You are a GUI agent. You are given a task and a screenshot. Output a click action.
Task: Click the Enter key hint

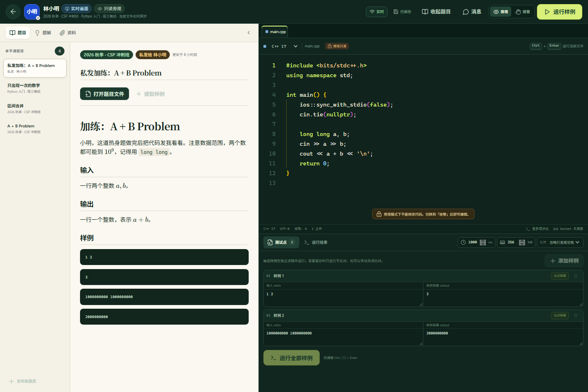pyautogui.click(x=554, y=46)
